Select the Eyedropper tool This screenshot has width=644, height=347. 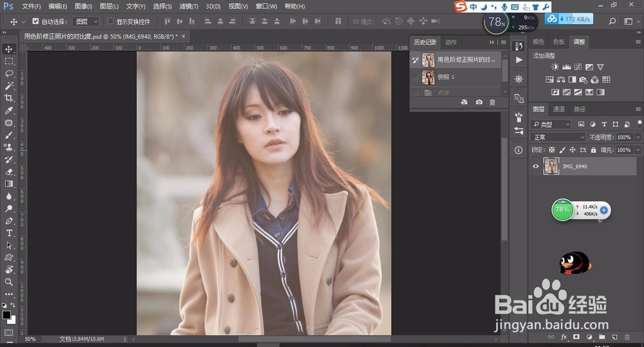(8, 111)
